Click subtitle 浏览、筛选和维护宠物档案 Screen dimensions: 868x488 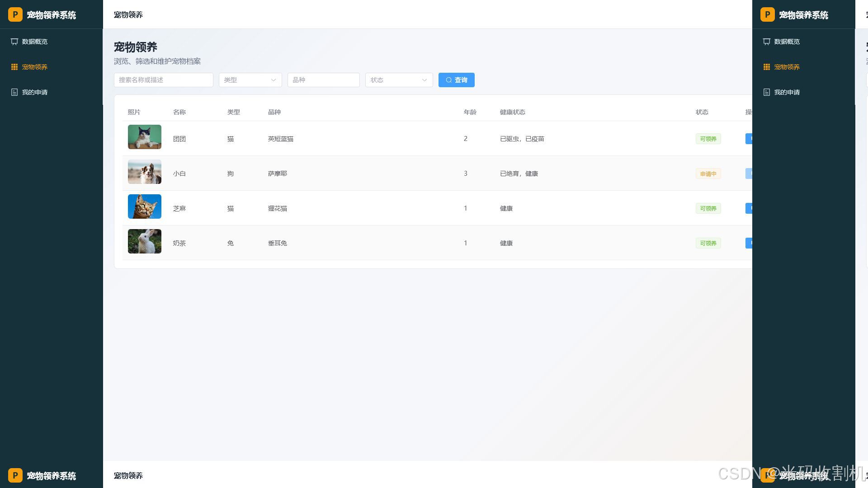(x=157, y=61)
